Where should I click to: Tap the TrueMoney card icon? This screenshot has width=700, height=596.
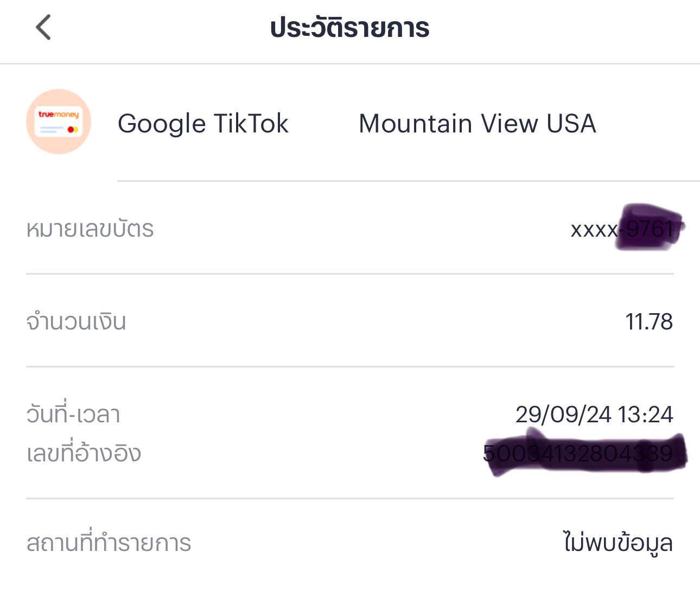tap(59, 122)
